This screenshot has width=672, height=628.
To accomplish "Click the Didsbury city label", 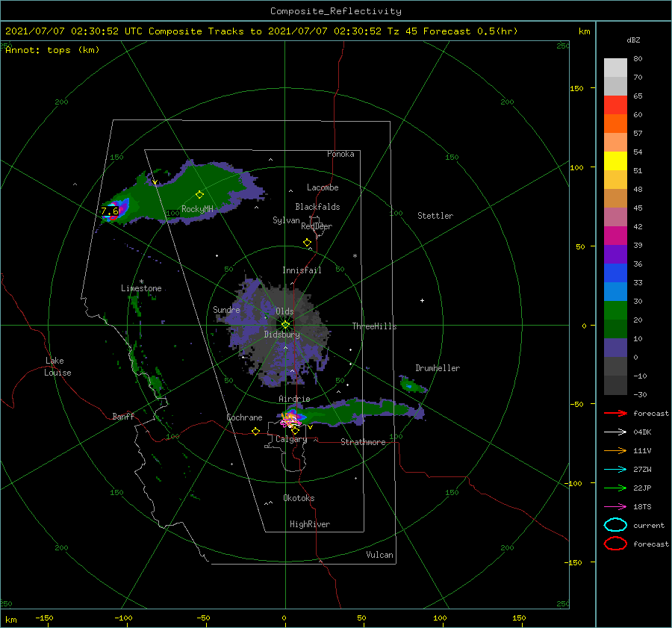I will tap(281, 335).
